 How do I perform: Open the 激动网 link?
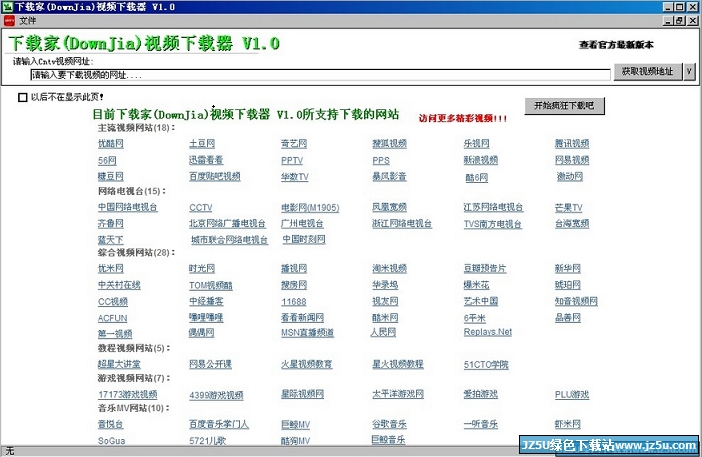click(x=569, y=176)
